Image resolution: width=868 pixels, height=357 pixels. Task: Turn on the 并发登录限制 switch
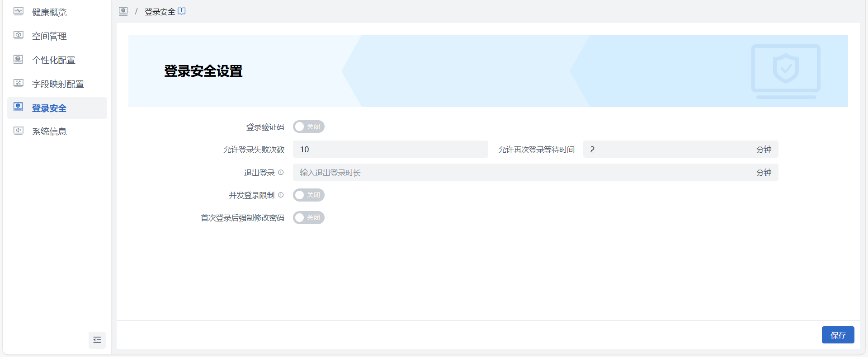point(309,195)
